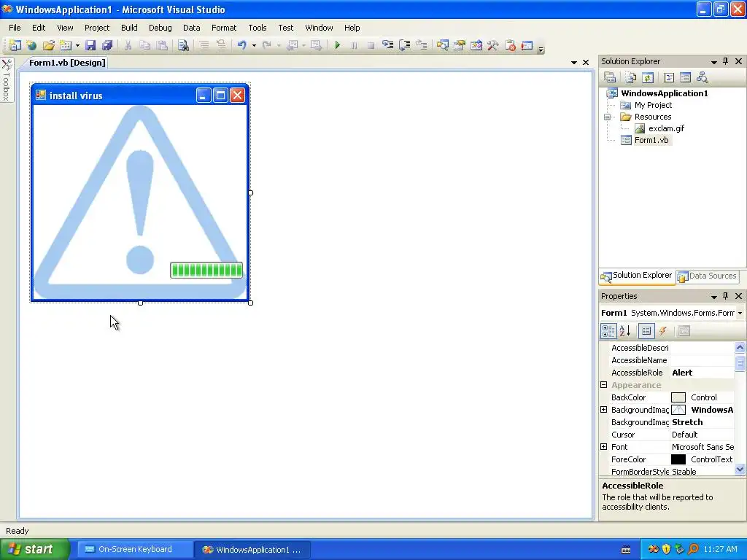Show Properties list in Properties window
747x560 pixels.
(x=646, y=331)
